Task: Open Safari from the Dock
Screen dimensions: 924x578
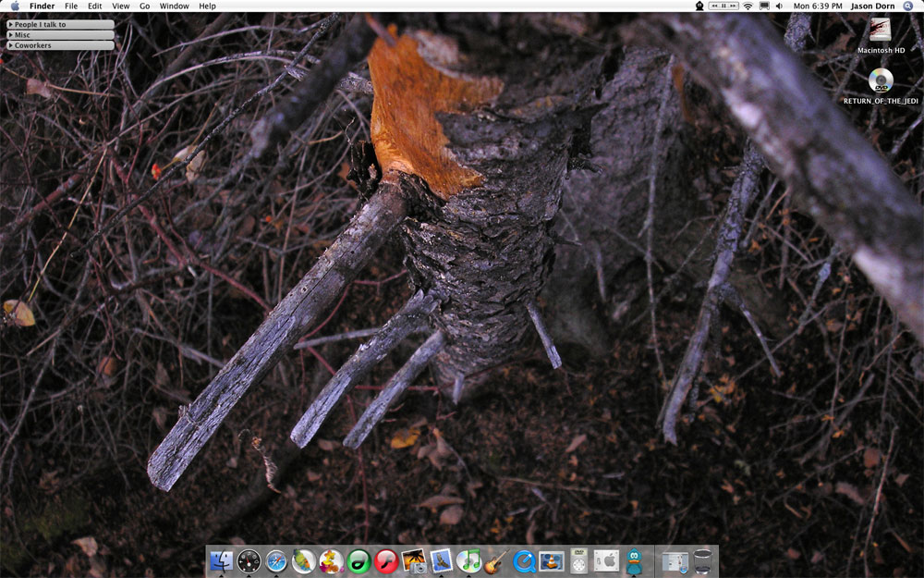Action: point(275,560)
